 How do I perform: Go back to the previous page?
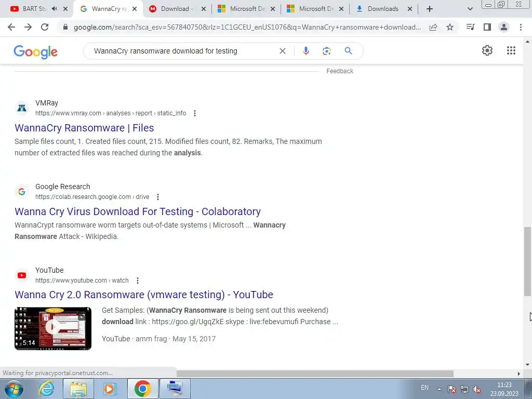pyautogui.click(x=11, y=27)
